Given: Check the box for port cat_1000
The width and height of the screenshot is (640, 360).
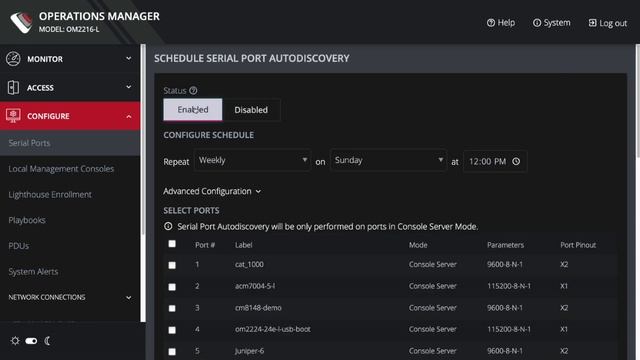Looking at the screenshot, I should tap(172, 265).
